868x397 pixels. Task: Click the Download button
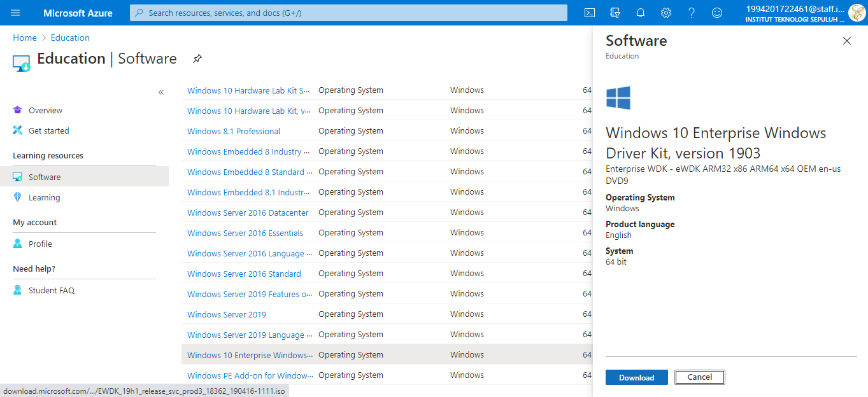[636, 377]
